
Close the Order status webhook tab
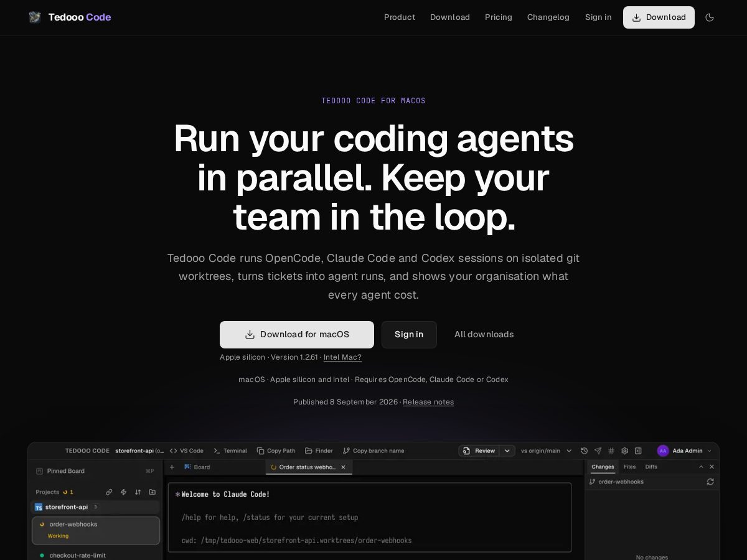coord(343,467)
